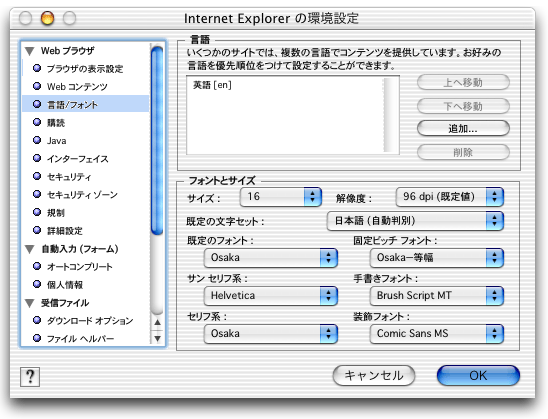The height and width of the screenshot is (419, 548).
Task: Confirm settings with the OK button
Action: (478, 376)
